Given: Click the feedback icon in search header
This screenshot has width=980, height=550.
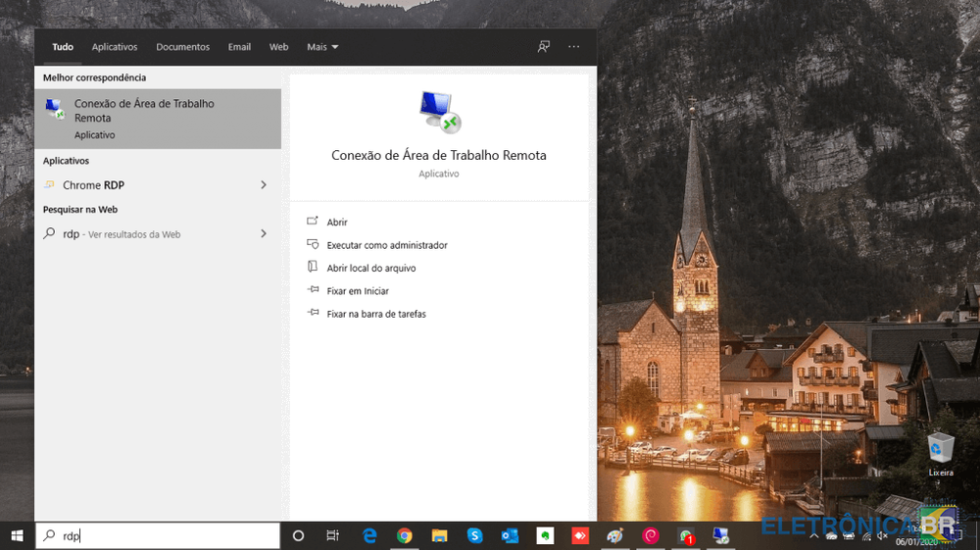Looking at the screenshot, I should [x=544, y=46].
